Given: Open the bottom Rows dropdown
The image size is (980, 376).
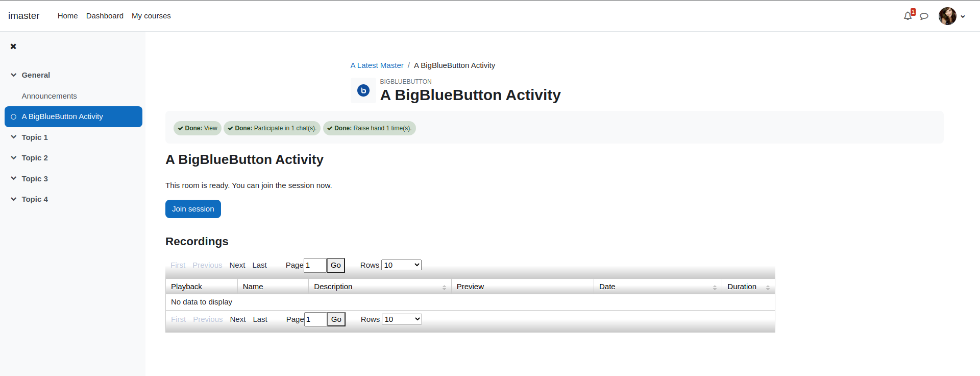Looking at the screenshot, I should coord(402,319).
